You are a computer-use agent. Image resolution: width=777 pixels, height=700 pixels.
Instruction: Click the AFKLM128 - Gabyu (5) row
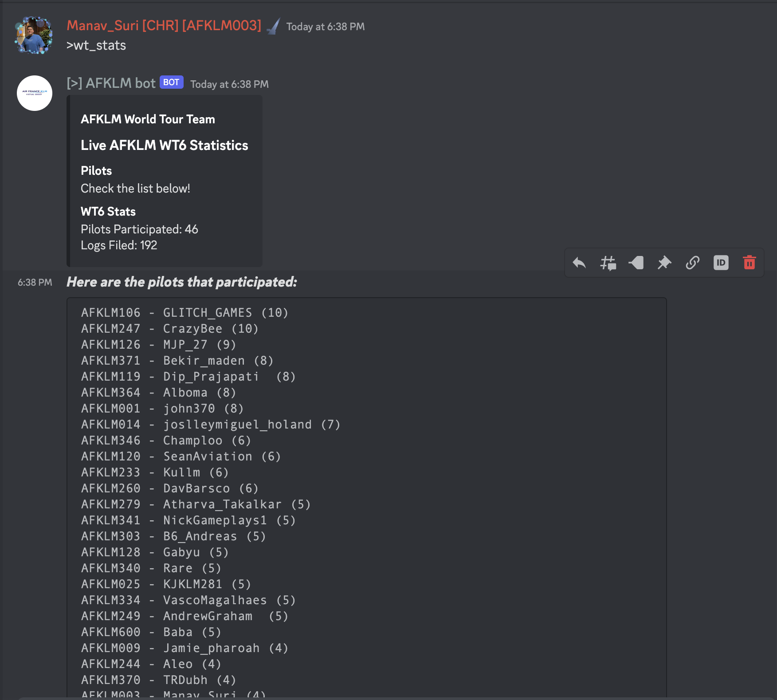click(x=155, y=552)
